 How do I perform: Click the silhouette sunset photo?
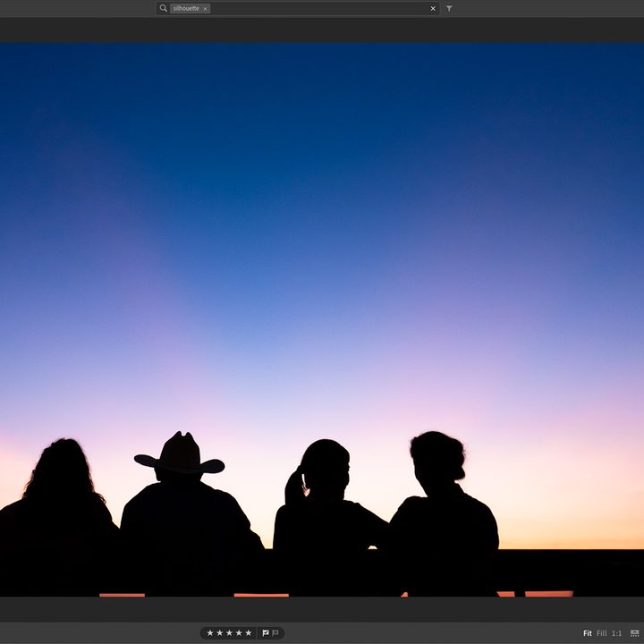click(x=322, y=319)
